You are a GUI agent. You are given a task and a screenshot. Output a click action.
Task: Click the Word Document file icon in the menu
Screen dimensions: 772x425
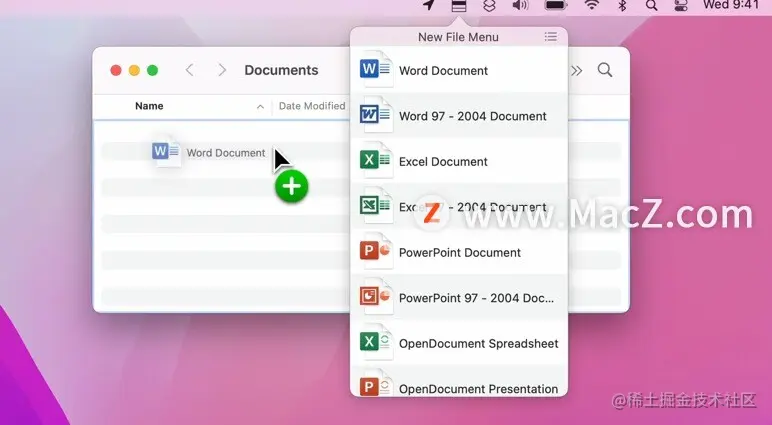pyautogui.click(x=376, y=69)
